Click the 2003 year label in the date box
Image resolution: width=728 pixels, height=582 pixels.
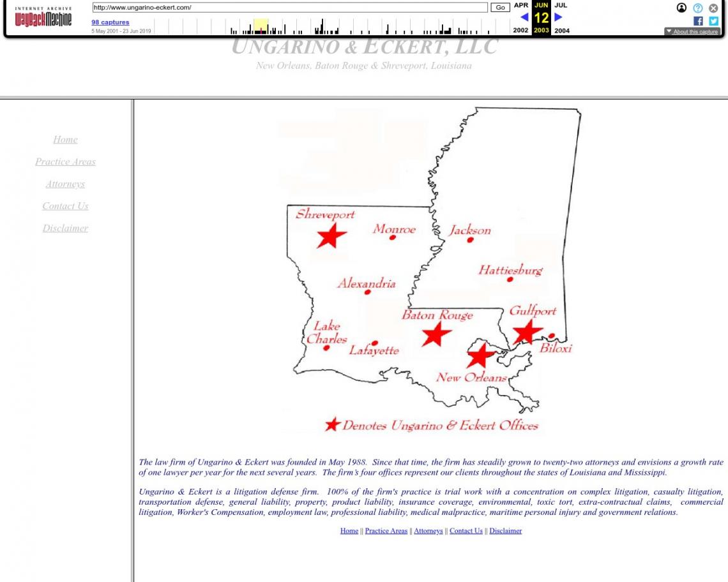pyautogui.click(x=542, y=30)
